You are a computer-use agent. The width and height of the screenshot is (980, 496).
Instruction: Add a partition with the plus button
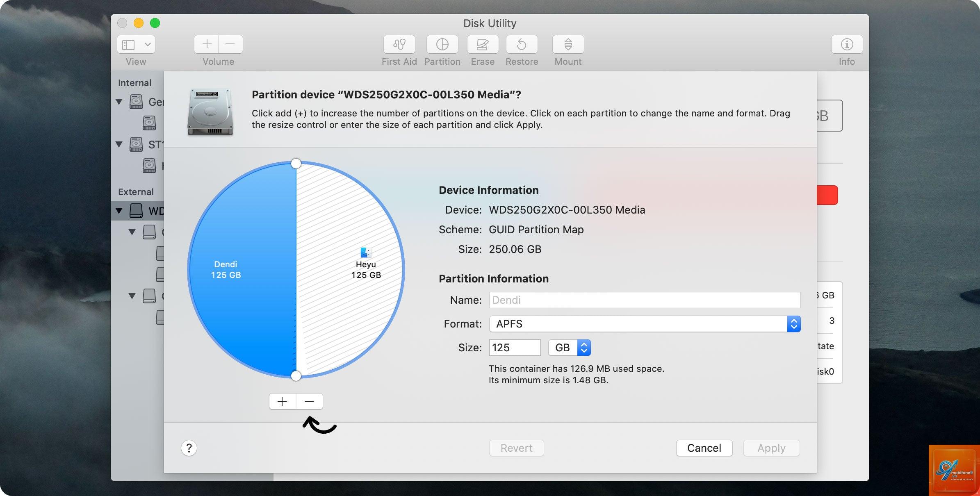[x=282, y=401]
